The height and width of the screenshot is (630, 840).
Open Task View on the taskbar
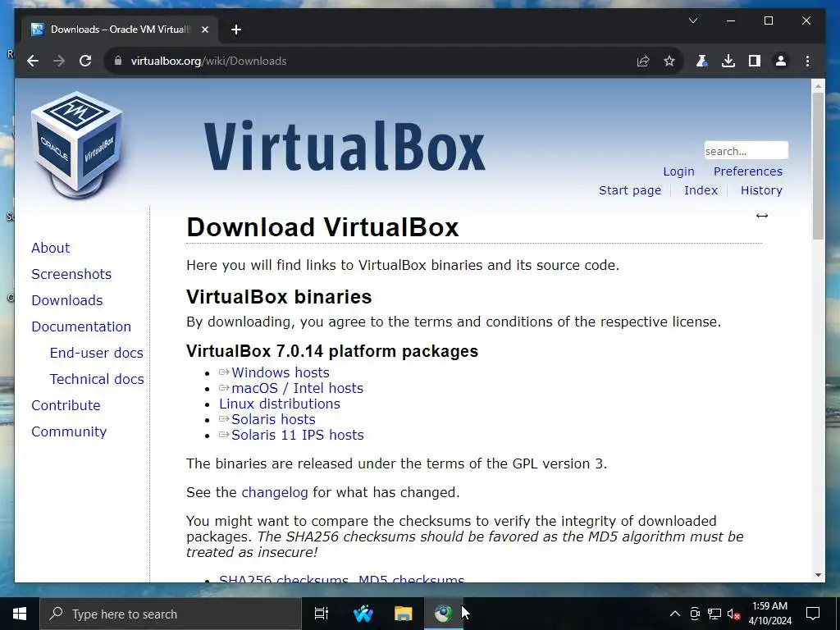click(x=322, y=614)
